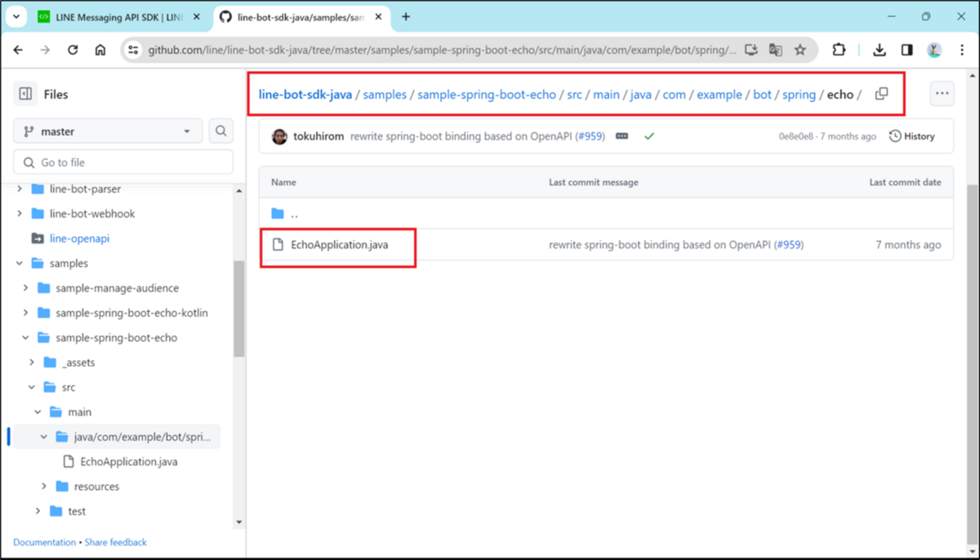Image resolution: width=980 pixels, height=560 pixels.
Task: View site information icon in address bar
Action: click(x=133, y=50)
